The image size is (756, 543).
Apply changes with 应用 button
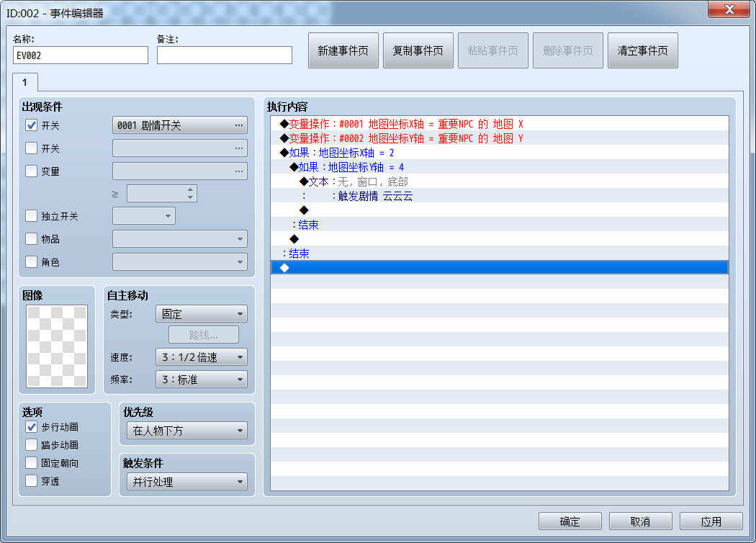coord(711,521)
